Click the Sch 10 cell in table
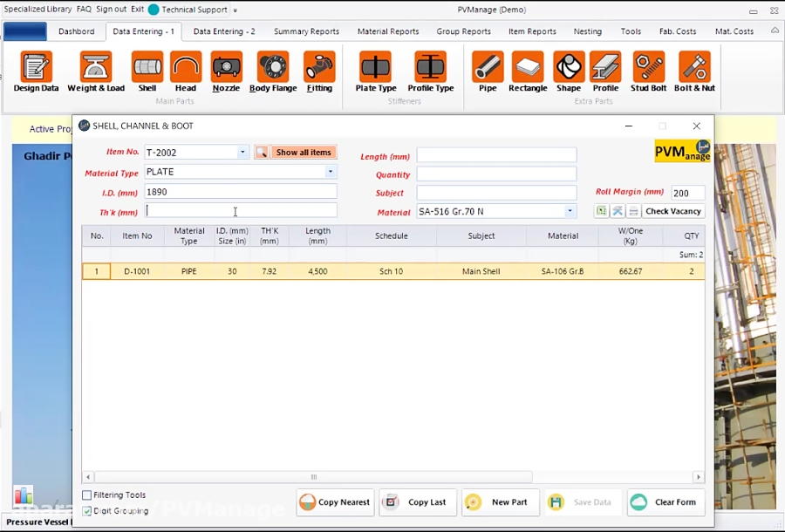This screenshot has width=785, height=532. [x=392, y=271]
